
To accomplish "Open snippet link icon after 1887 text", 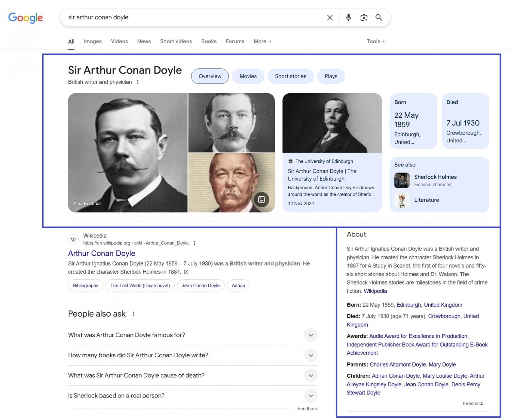I will point(186,272).
